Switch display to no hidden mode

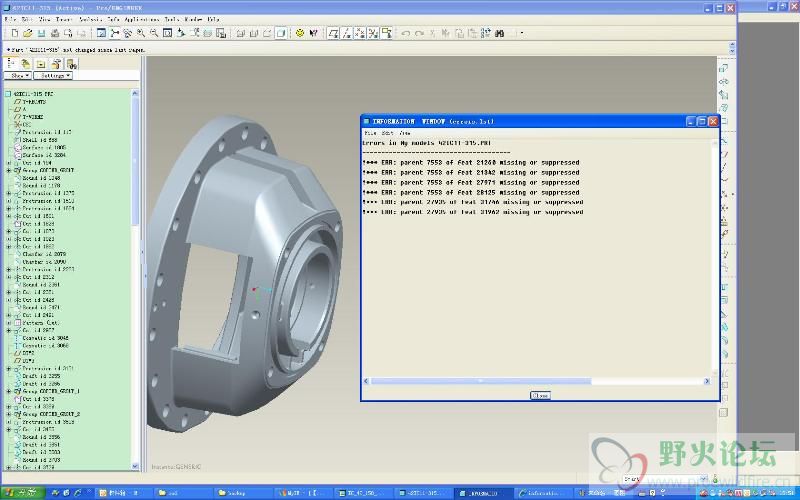(x=267, y=33)
